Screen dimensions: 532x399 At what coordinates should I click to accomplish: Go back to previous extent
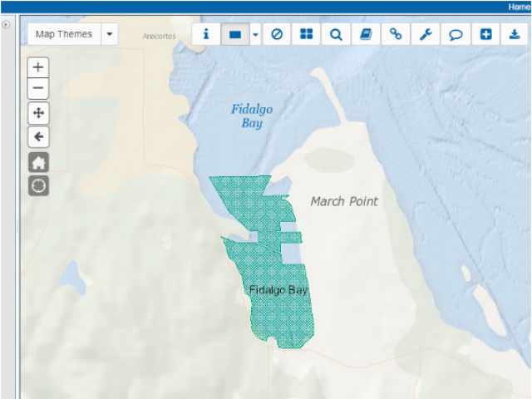(x=38, y=136)
